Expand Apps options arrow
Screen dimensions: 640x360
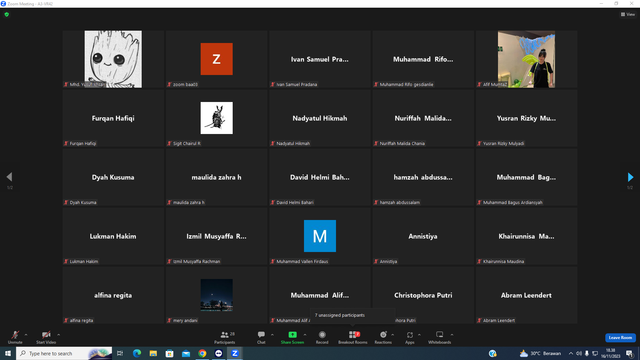419,335
